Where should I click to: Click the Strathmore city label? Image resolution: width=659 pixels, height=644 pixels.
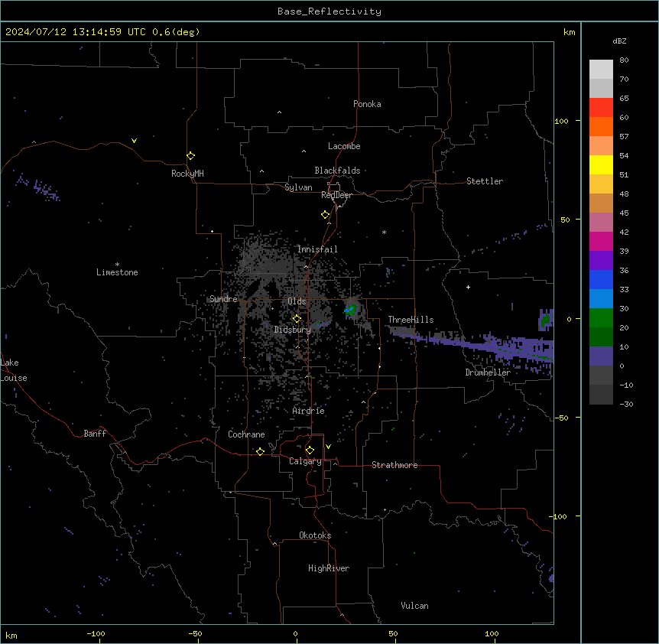tap(394, 465)
